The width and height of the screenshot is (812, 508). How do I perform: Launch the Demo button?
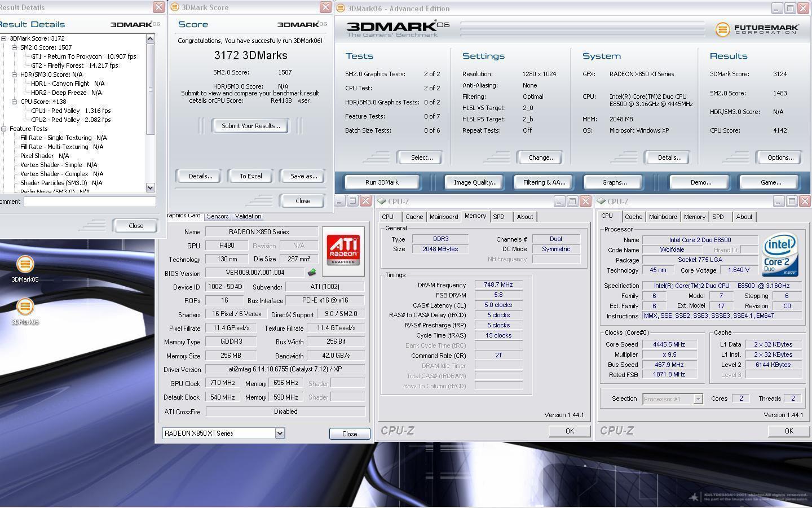(x=700, y=182)
